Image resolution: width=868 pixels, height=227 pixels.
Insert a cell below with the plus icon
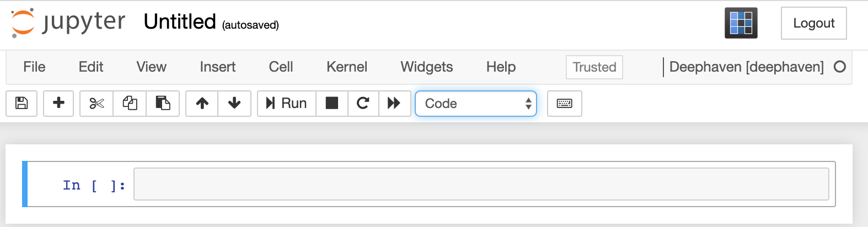tap(58, 104)
